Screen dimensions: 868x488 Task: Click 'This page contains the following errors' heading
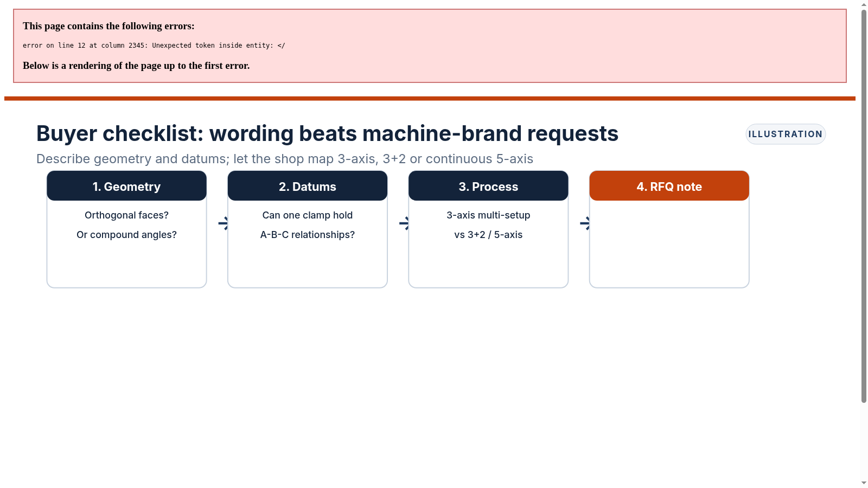point(108,26)
